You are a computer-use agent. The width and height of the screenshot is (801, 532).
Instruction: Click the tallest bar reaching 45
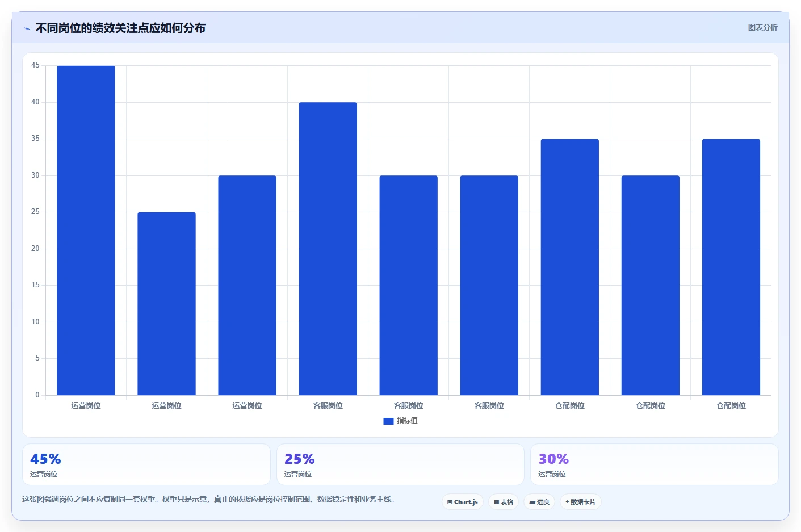pos(86,231)
